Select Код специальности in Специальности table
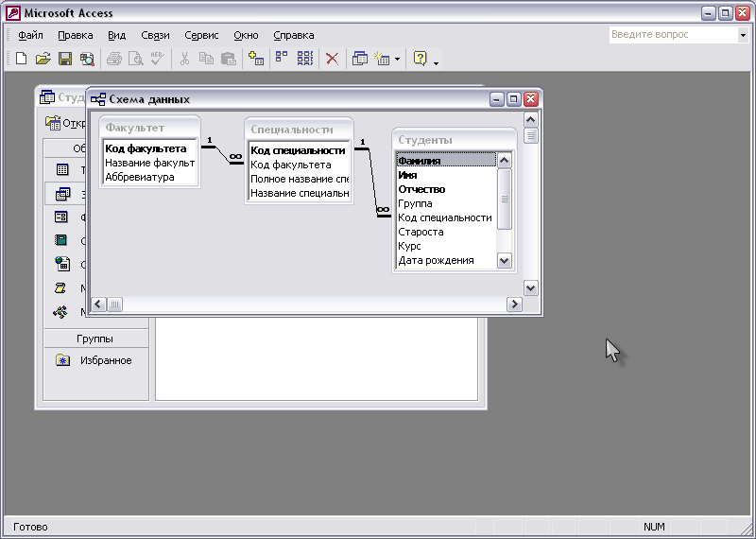Image resolution: width=756 pixels, height=539 pixels. click(300, 150)
